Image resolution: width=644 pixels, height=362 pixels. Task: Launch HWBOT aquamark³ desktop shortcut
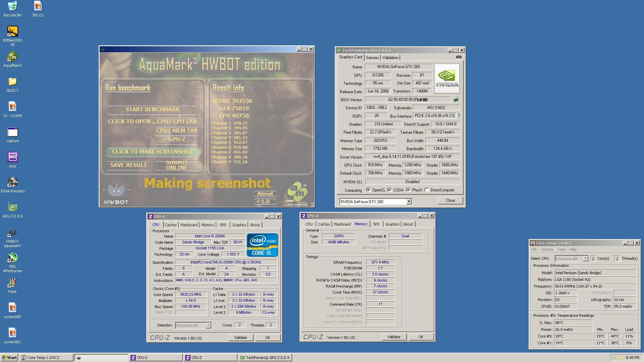point(12,238)
